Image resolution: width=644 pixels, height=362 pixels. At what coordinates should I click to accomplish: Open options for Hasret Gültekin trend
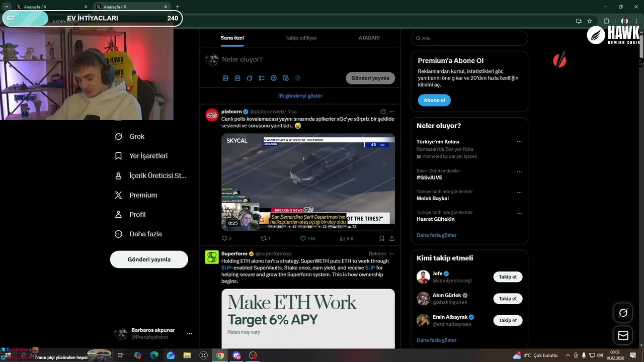coord(519,213)
